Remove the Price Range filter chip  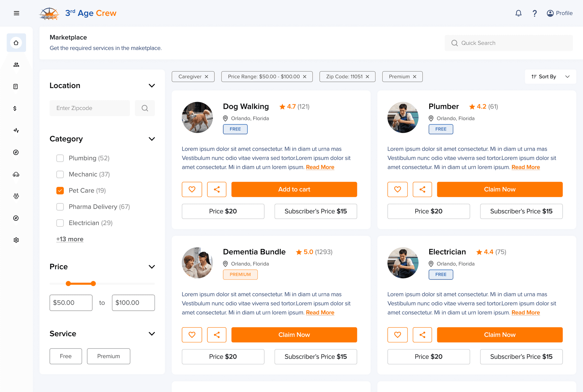pos(305,77)
